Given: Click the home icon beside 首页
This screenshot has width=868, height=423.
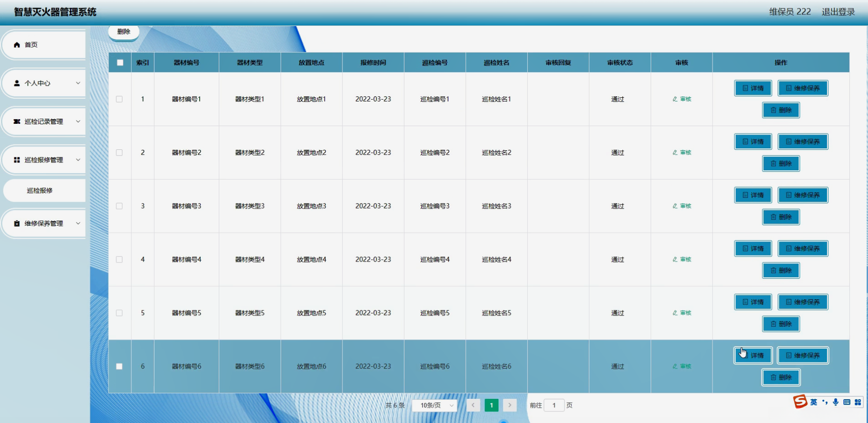Looking at the screenshot, I should point(17,45).
